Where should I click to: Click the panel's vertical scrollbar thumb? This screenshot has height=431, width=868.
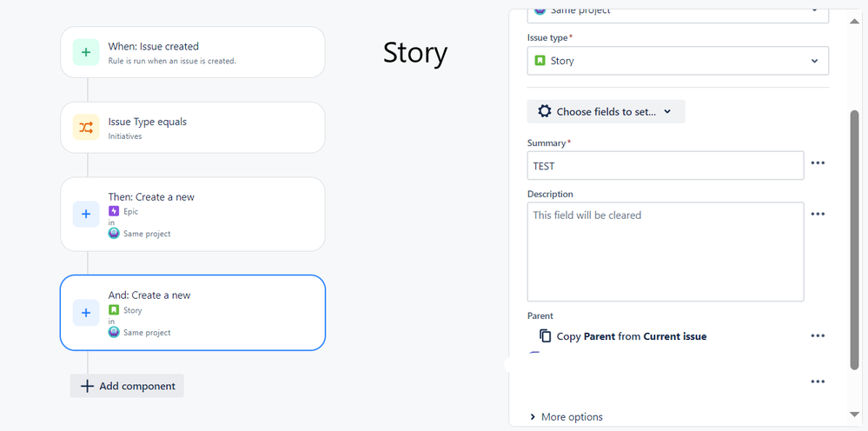854,240
